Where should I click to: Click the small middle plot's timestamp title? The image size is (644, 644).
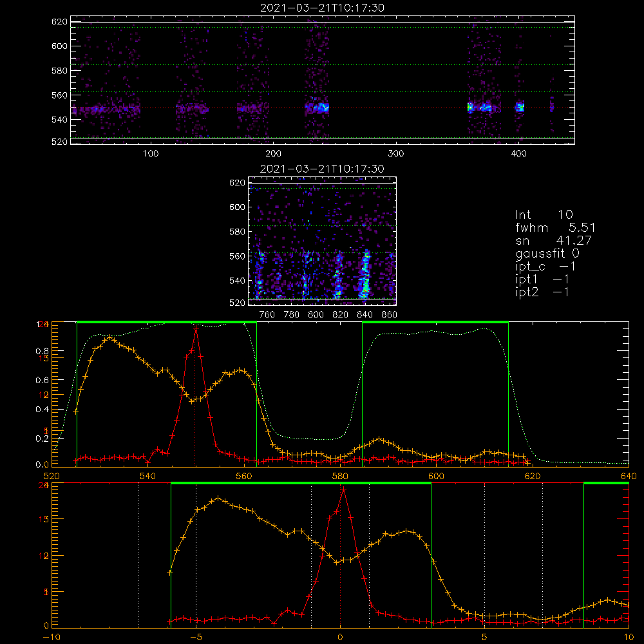coord(323,169)
